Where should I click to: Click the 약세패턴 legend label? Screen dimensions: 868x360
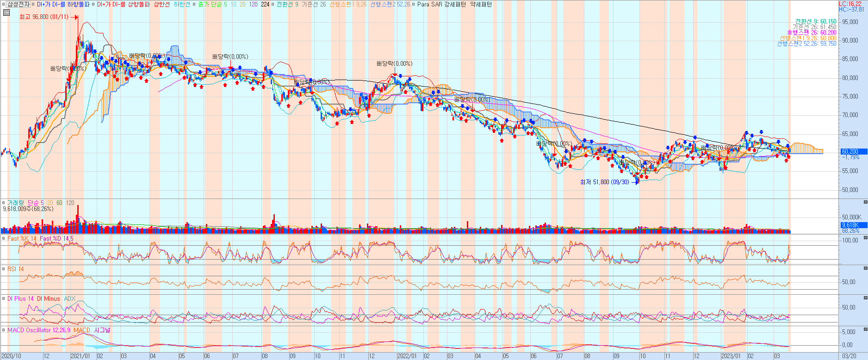tap(481, 5)
